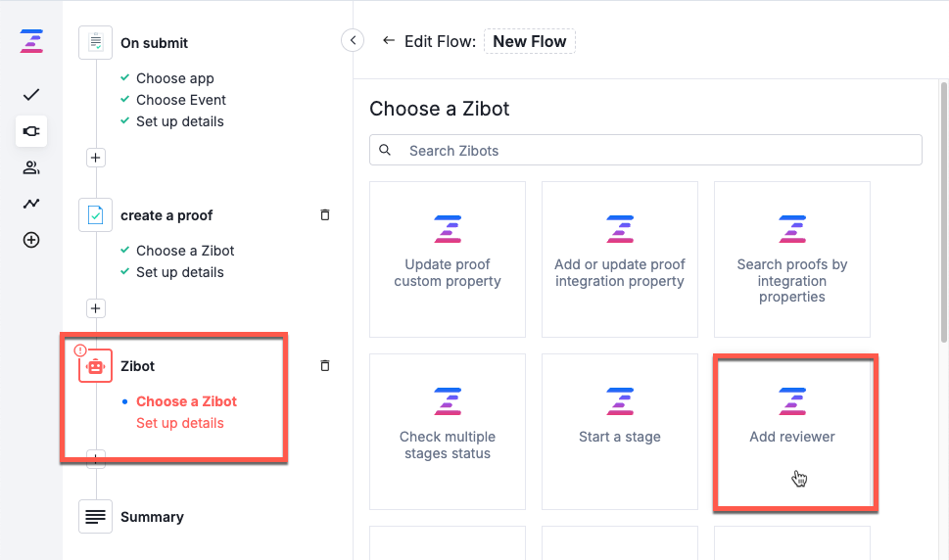The width and height of the screenshot is (949, 560).
Task: Delete the create a proof step
Action: pos(325,214)
